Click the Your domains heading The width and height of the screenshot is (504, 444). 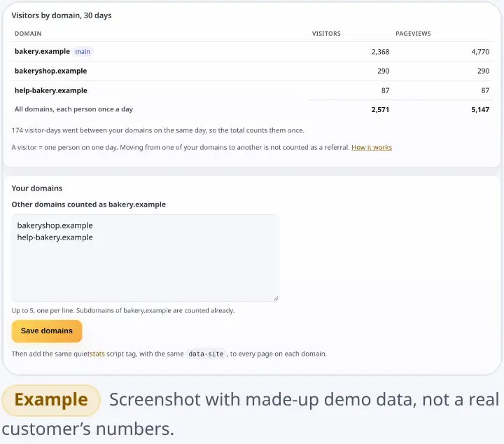point(37,188)
